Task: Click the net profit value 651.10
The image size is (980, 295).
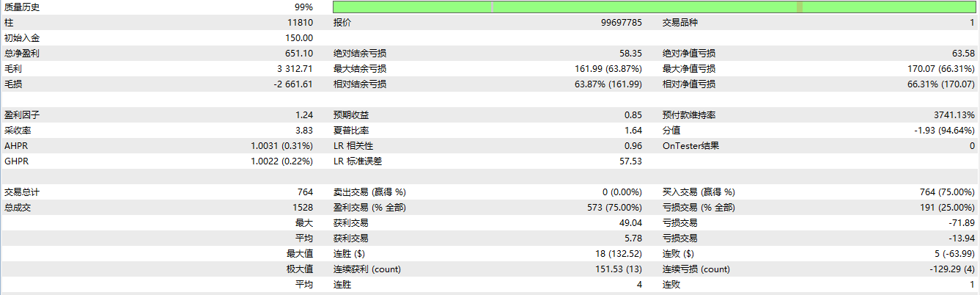Action: [299, 54]
